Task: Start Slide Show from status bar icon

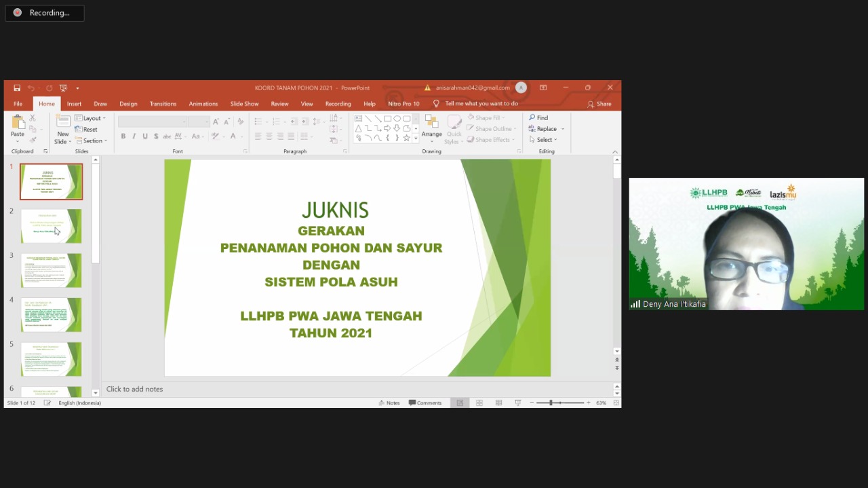Action: (517, 402)
